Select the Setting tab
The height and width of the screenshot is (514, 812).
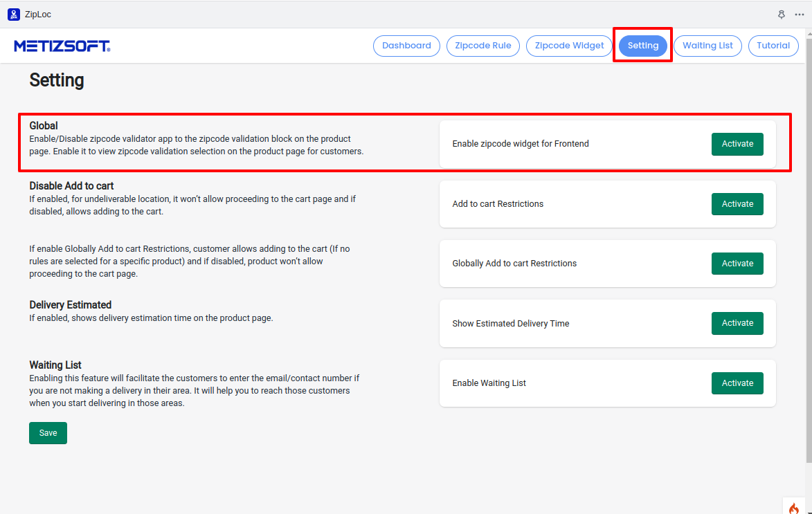[x=643, y=46]
